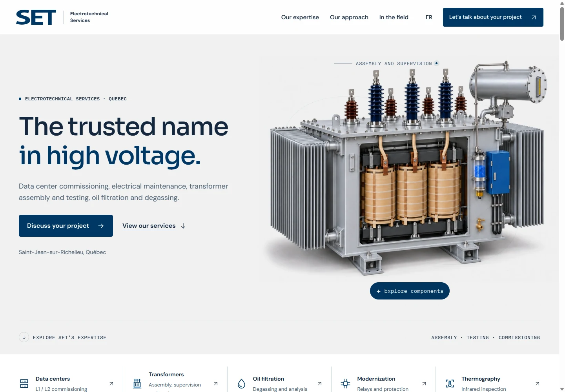Open the Our approach menu item
Image resolution: width=565 pixels, height=392 pixels.
tap(349, 17)
